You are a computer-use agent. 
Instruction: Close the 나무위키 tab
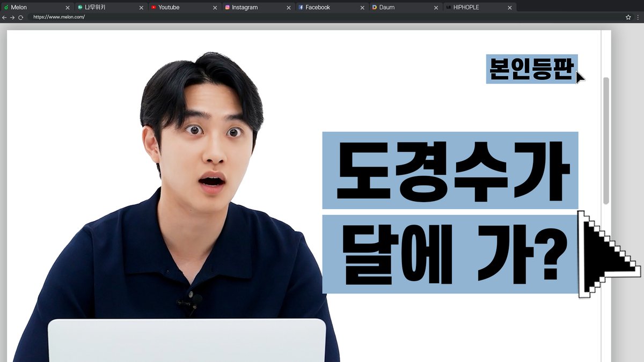[141, 8]
